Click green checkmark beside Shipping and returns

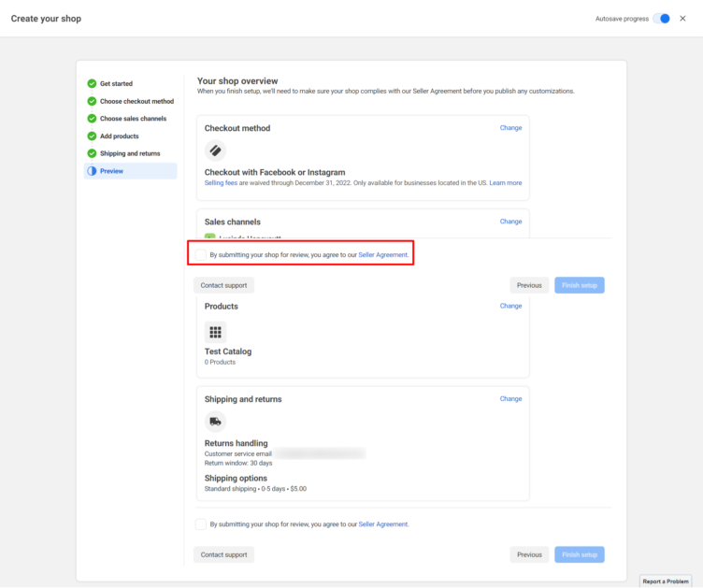click(92, 153)
